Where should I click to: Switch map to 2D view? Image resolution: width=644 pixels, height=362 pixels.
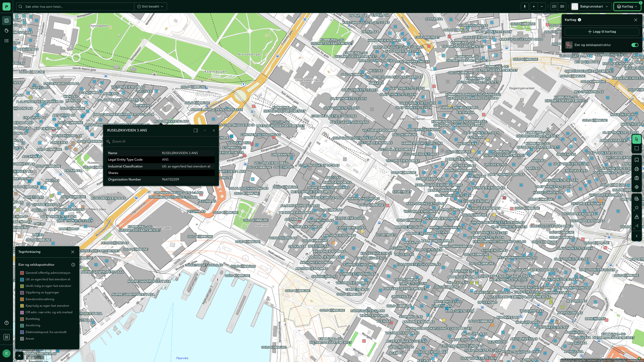tap(554, 7)
